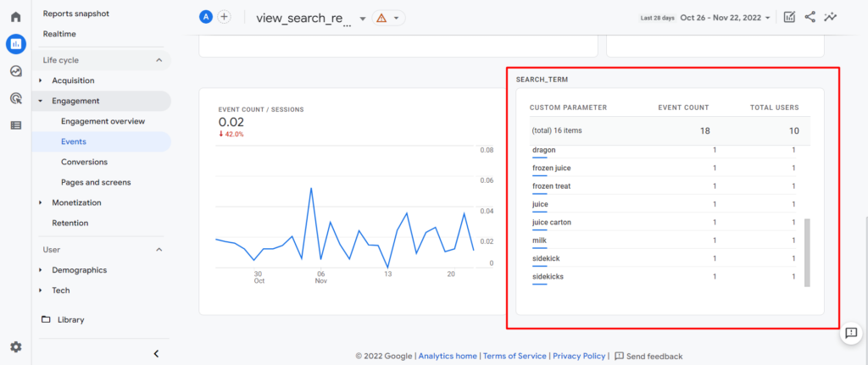Go to the Home icon in left rail
Viewport: 868px width, 365px height.
[16, 17]
